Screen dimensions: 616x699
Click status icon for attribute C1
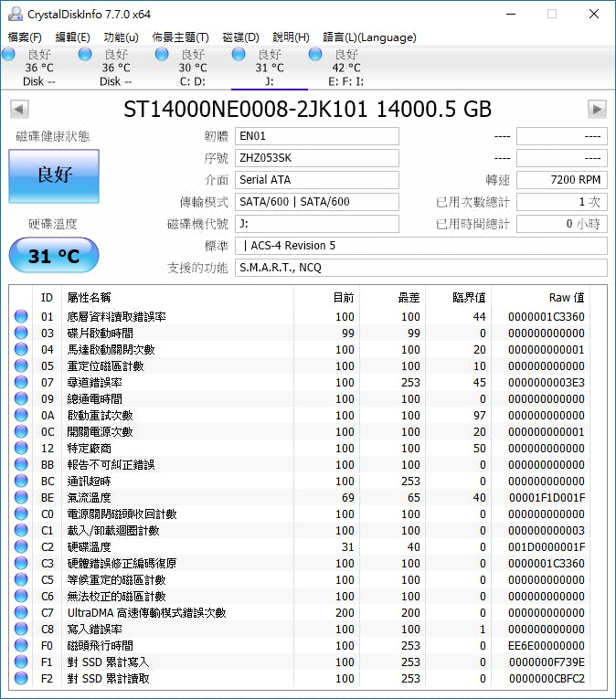[21, 531]
